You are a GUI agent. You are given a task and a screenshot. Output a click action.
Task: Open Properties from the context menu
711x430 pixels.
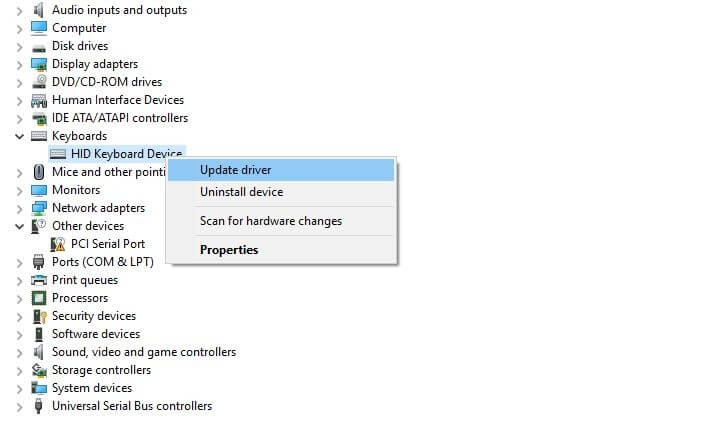tap(229, 250)
